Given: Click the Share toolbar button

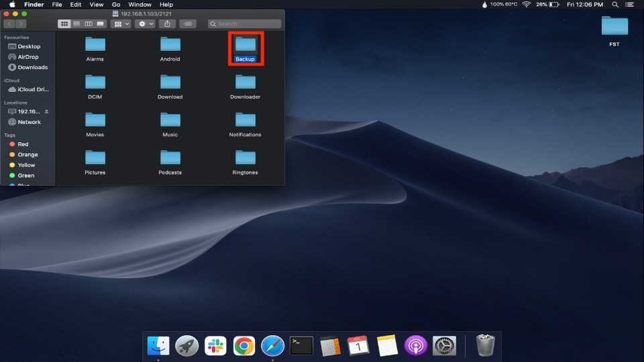Looking at the screenshot, I should [167, 24].
